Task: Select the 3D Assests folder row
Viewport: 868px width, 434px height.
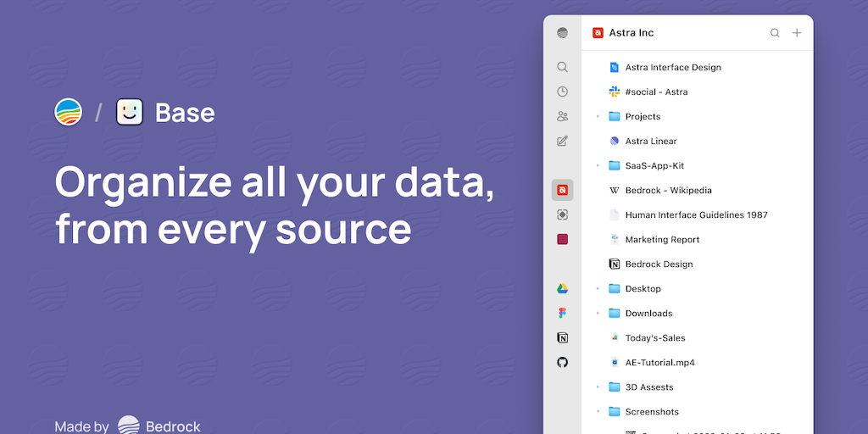Action: coord(698,387)
